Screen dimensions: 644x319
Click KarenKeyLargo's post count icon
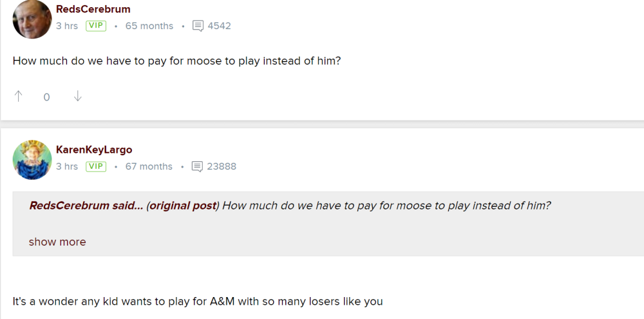(x=198, y=166)
